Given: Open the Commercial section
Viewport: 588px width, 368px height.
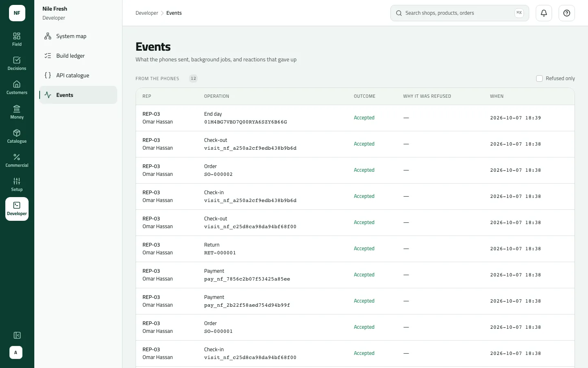Looking at the screenshot, I should 17,160.
